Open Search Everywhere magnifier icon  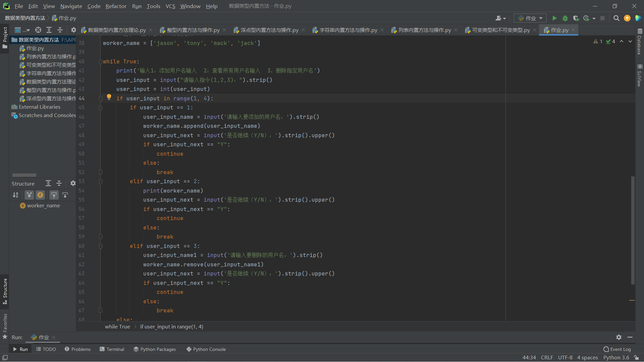tap(616, 18)
